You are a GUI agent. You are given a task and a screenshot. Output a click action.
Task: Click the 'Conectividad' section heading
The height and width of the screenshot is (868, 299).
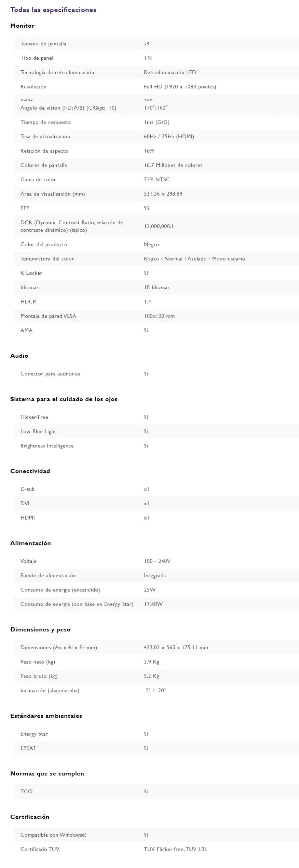coord(30,471)
